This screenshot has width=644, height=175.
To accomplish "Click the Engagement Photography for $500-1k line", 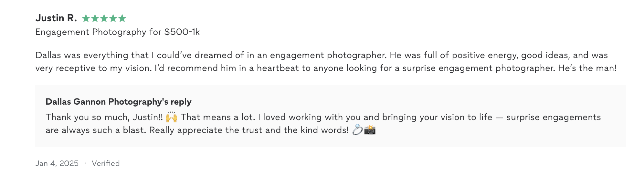I will 118,32.
